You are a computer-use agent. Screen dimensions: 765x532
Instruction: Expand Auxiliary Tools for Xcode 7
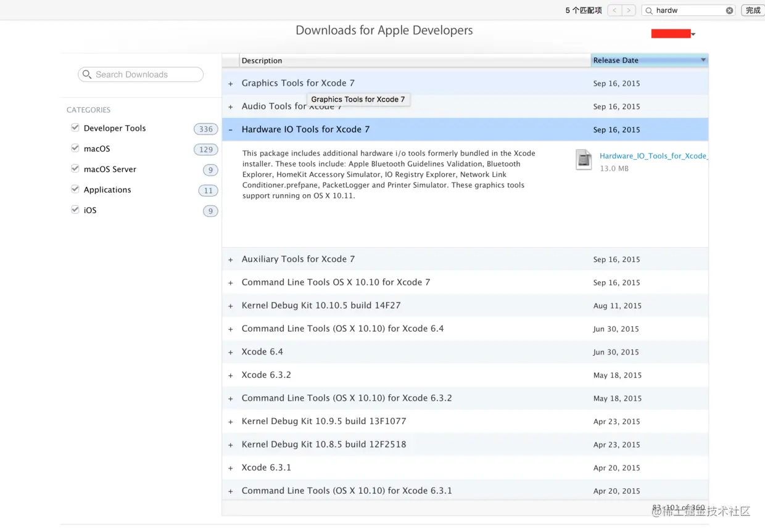point(231,260)
